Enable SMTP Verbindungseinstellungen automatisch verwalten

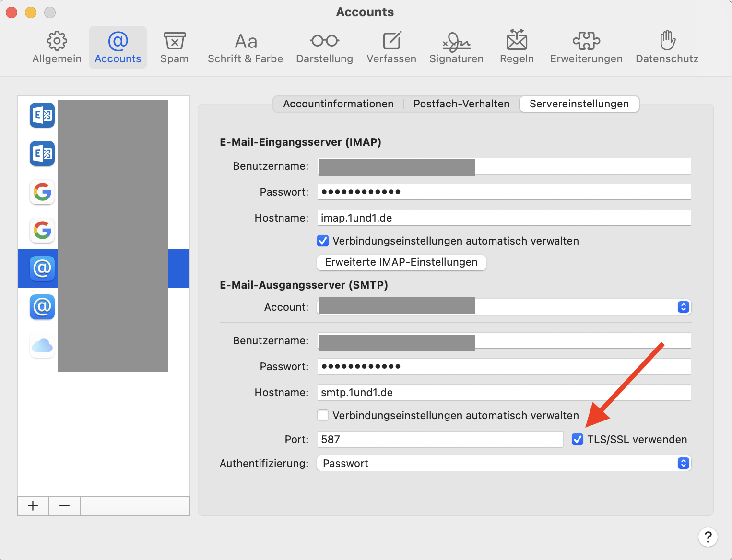pyautogui.click(x=323, y=415)
